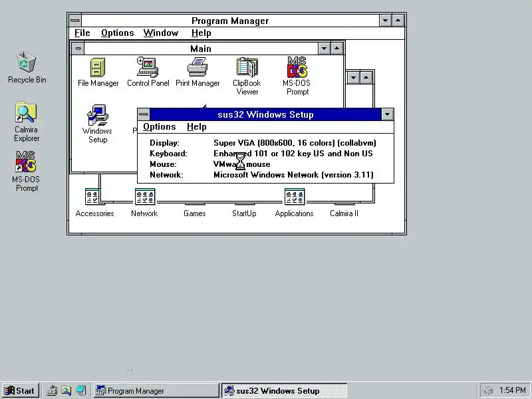Image resolution: width=532 pixels, height=399 pixels.
Task: Minimize the Program Manager window
Action: [x=385, y=21]
